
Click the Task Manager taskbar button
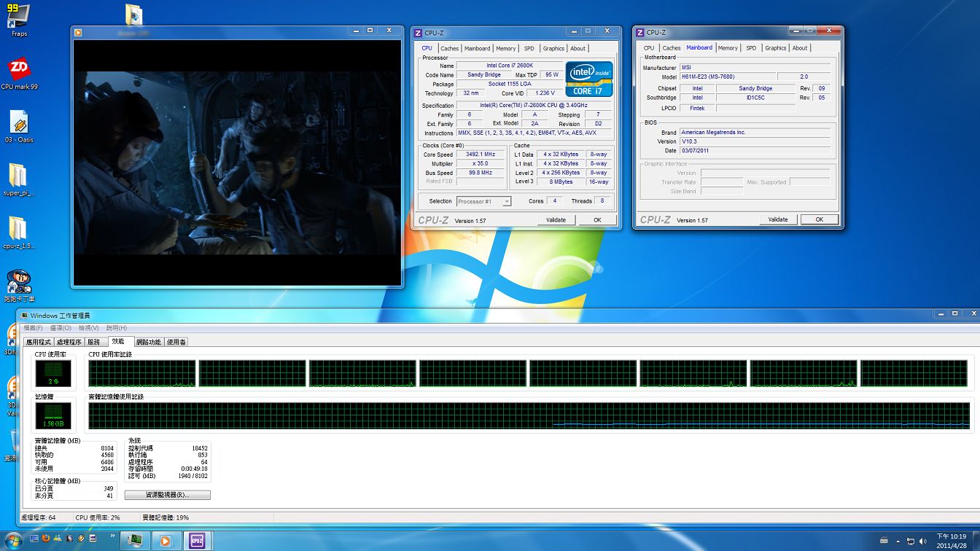(135, 540)
